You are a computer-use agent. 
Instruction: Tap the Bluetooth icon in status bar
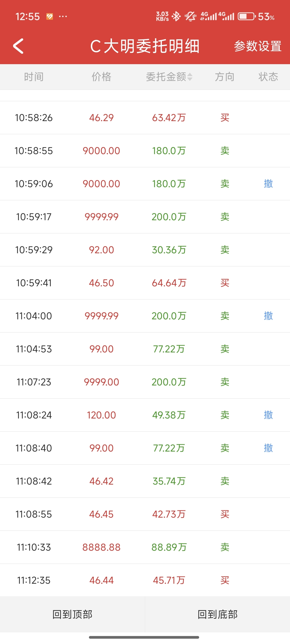[176, 17]
